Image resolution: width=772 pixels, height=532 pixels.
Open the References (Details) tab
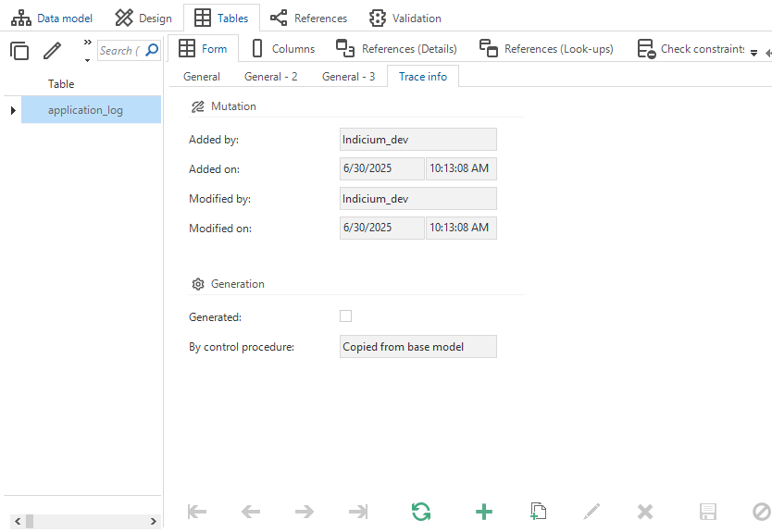(396, 49)
